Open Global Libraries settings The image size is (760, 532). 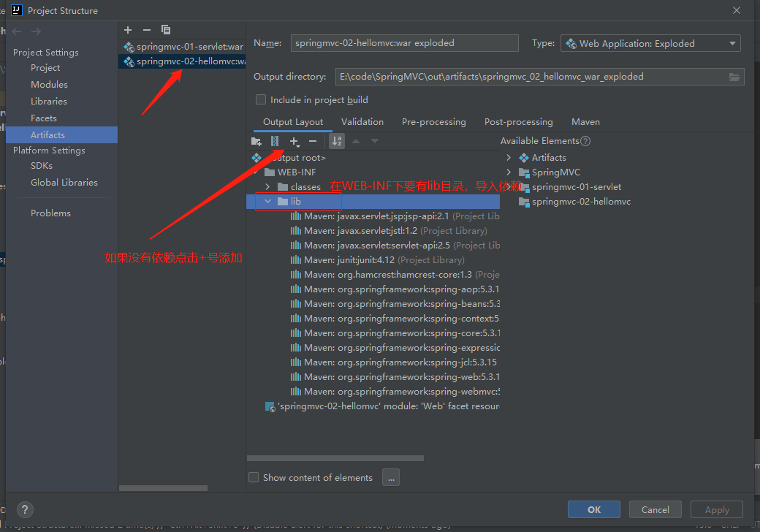coord(64,183)
